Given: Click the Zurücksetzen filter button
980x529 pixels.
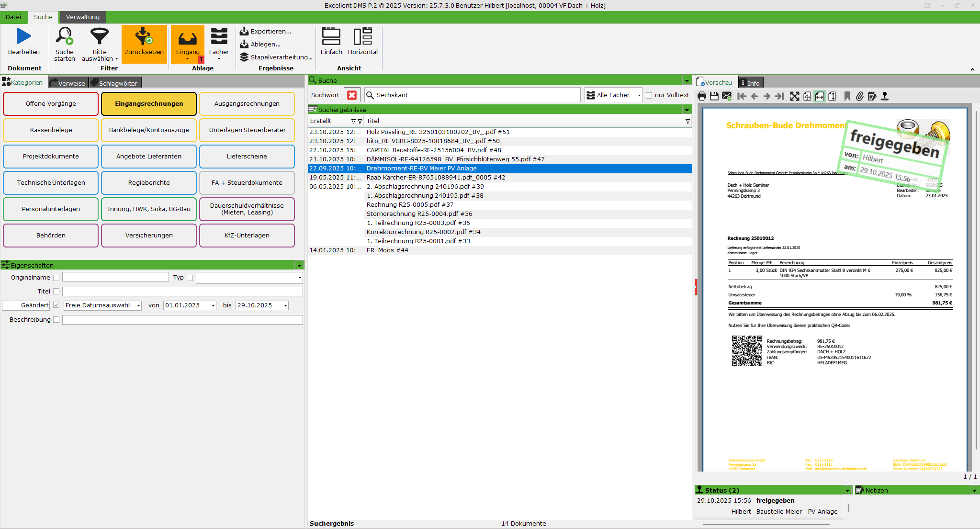Looking at the screenshot, I should click(144, 45).
